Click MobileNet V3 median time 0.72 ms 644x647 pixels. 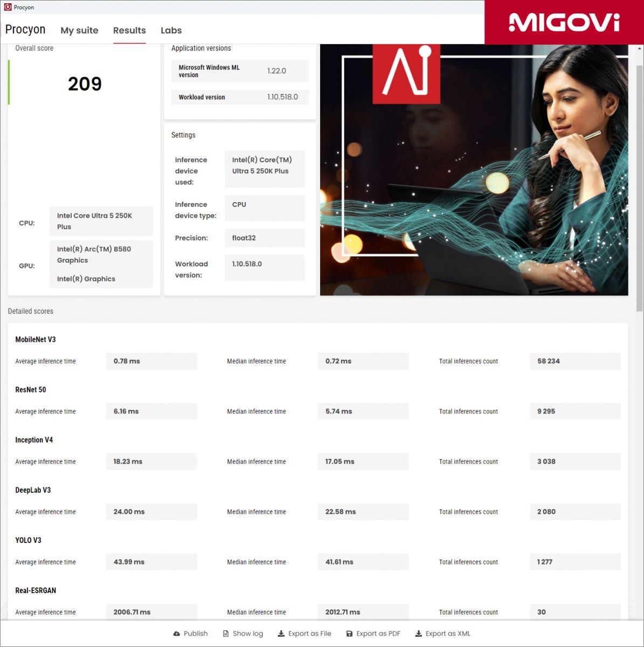(x=363, y=361)
